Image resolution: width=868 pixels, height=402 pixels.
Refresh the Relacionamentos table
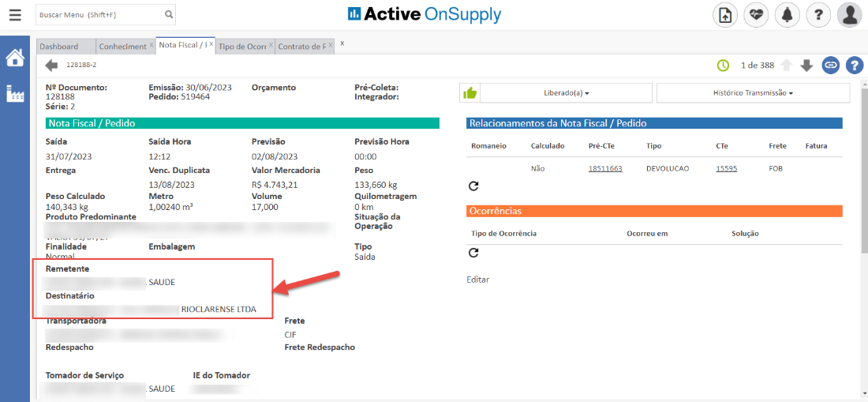point(473,186)
